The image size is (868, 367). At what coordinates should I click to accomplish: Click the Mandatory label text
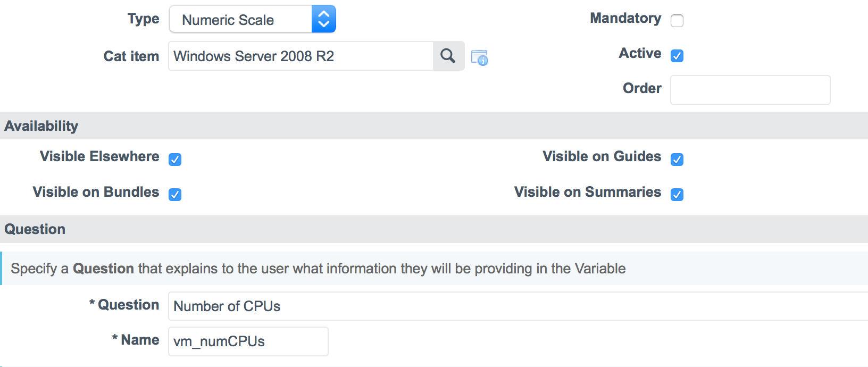click(x=625, y=18)
